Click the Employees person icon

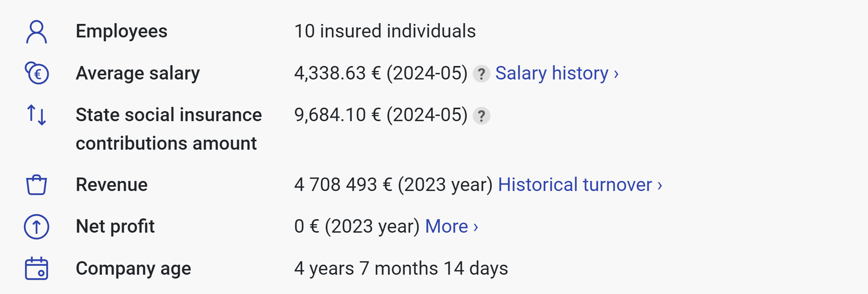pos(37,32)
